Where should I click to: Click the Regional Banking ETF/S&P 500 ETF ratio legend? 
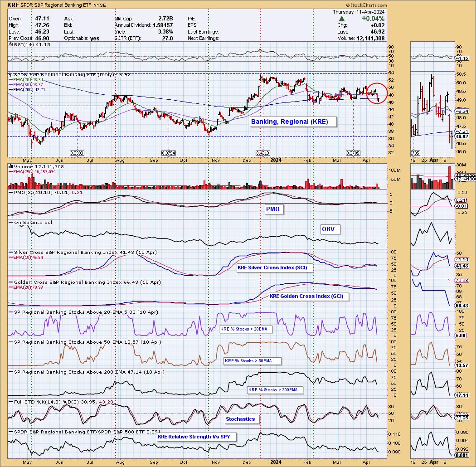84,432
